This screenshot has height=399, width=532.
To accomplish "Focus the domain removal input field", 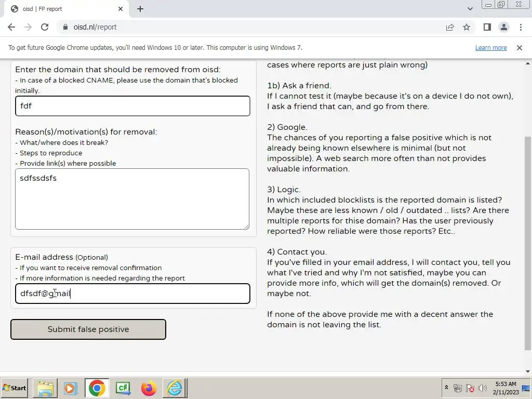I will [x=132, y=106].
